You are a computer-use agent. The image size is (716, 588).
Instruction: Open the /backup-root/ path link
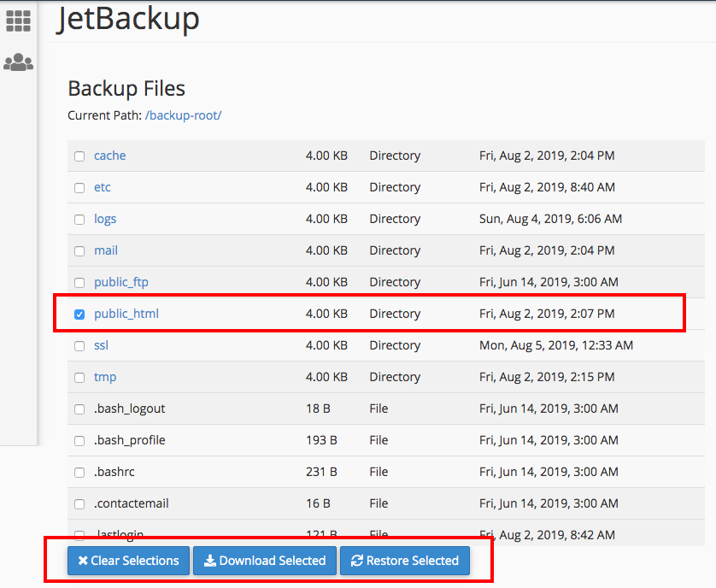click(x=183, y=115)
